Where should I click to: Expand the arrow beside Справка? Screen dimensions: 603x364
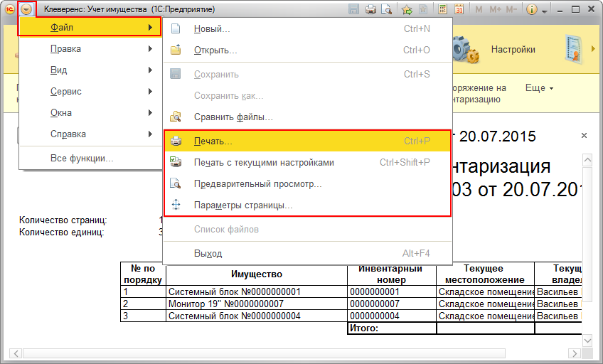point(150,134)
